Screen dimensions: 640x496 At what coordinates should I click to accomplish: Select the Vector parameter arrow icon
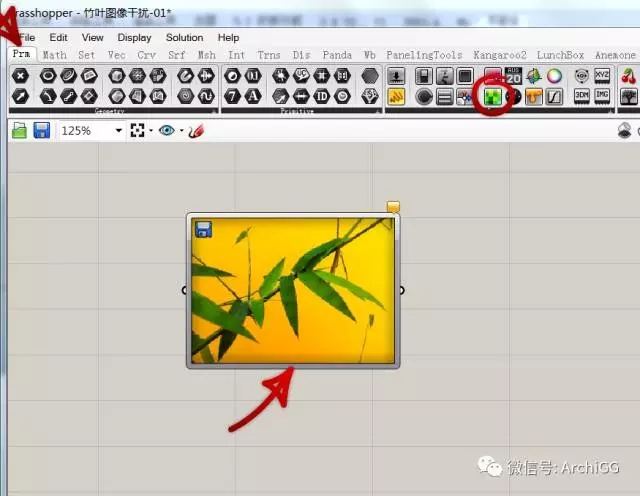20,96
